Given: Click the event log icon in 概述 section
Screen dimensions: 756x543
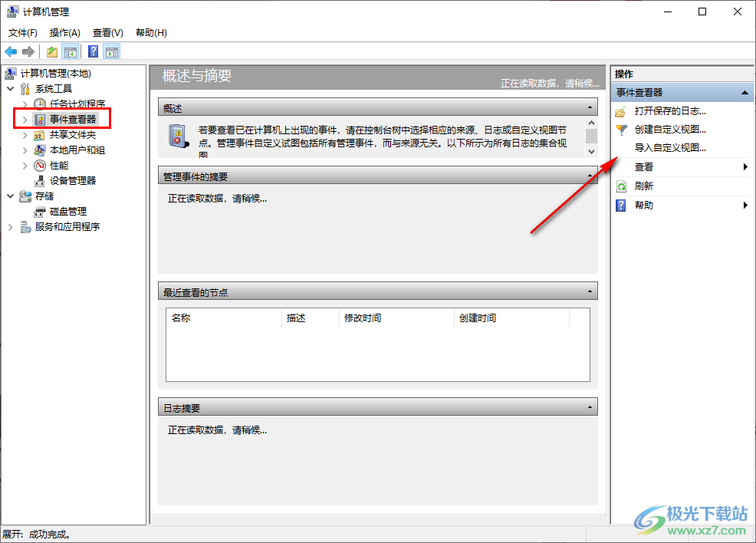Looking at the screenshot, I should point(179,137).
